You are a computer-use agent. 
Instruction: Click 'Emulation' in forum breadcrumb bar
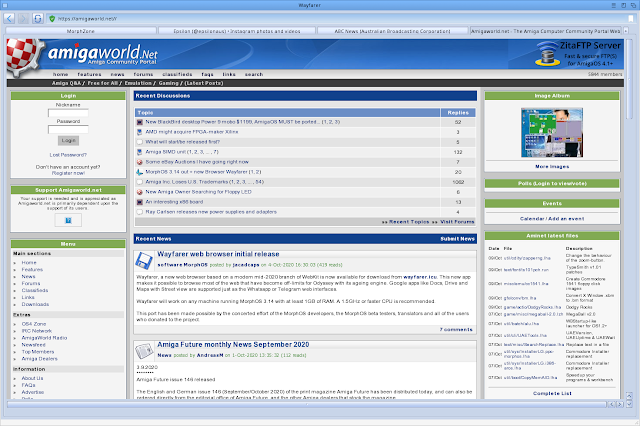coord(138,83)
